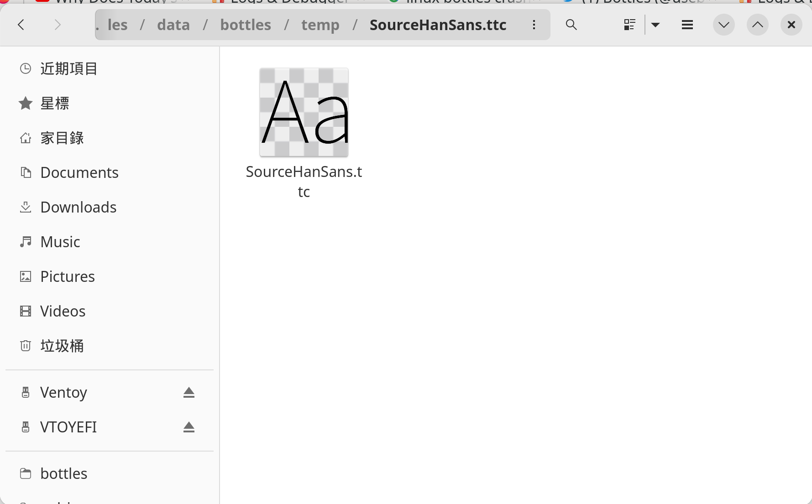Eject the VTOYEFI volume

tap(189, 427)
